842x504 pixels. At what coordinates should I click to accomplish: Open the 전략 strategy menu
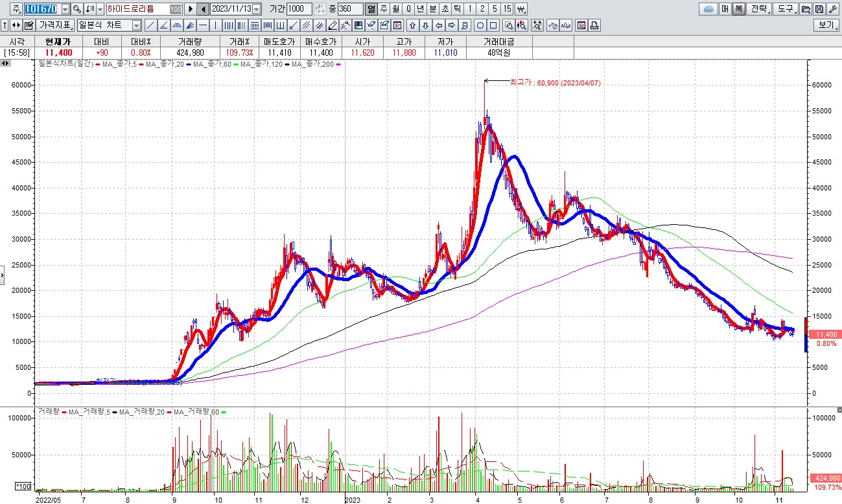760,9
